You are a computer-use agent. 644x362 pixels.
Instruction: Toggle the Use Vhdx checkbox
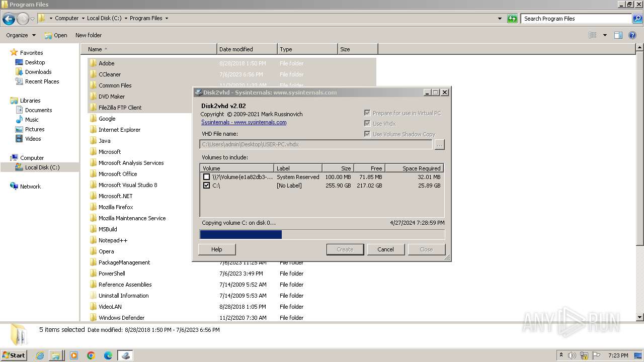tap(367, 124)
